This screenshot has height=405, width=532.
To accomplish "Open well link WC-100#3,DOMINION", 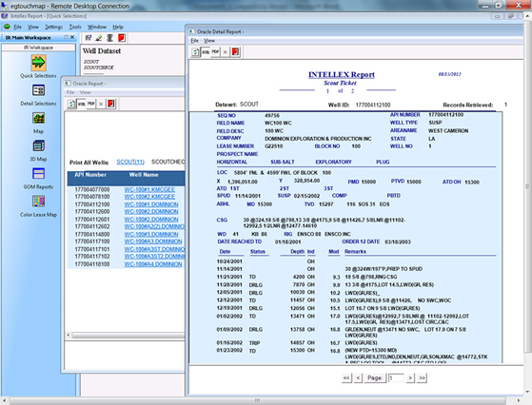I will pyautogui.click(x=151, y=234).
